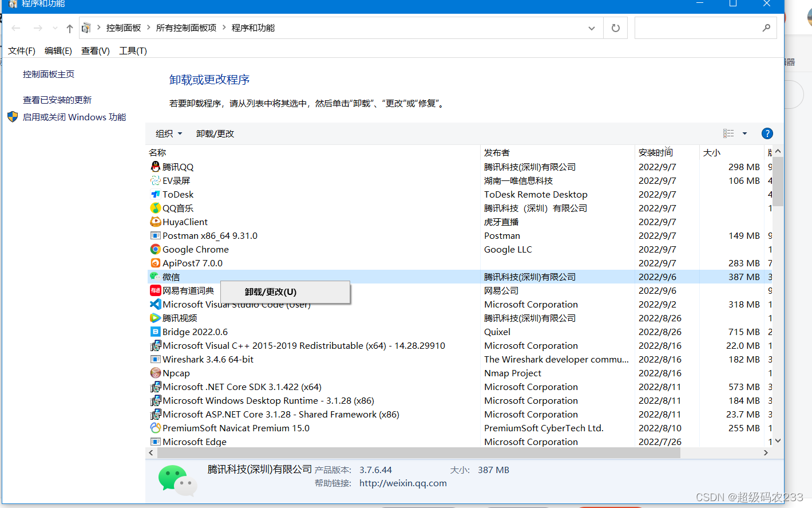The image size is (812, 508).
Task: Click the Npcap program icon
Action: [x=155, y=373]
